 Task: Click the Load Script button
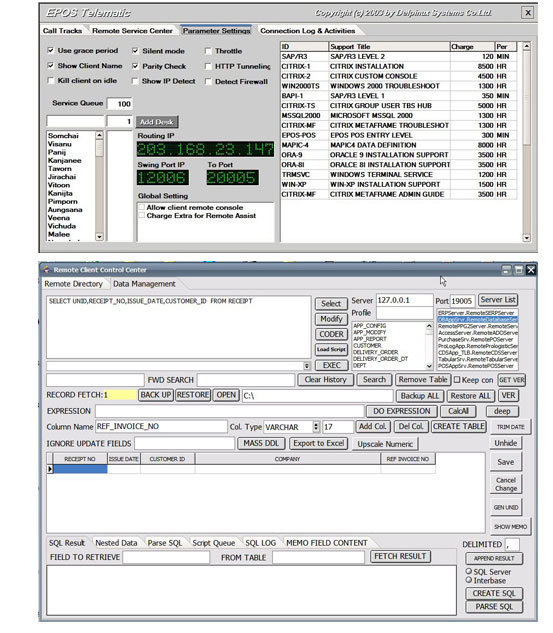click(x=331, y=350)
